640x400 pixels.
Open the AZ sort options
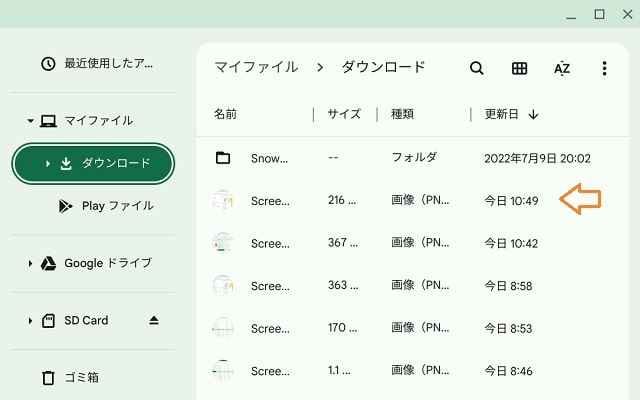click(x=562, y=68)
